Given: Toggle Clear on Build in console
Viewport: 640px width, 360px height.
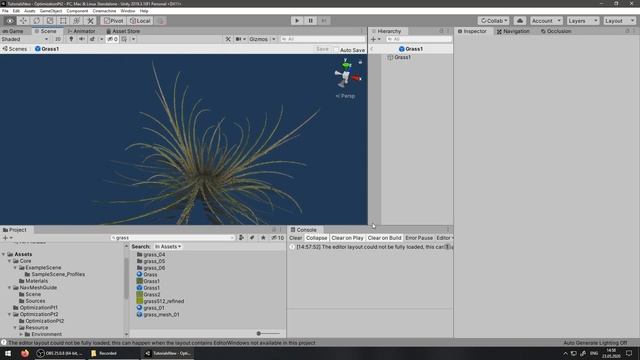Looking at the screenshot, I should coord(384,238).
